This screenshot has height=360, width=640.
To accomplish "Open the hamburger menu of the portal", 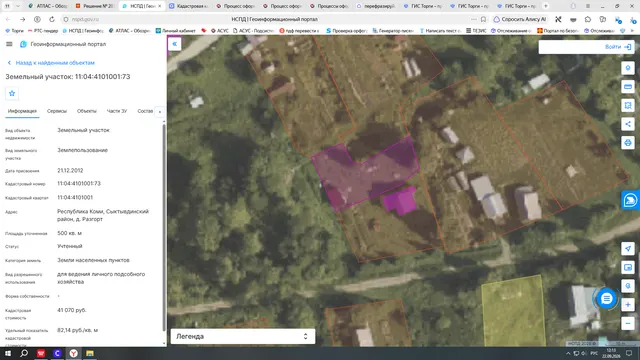I will (9, 44).
